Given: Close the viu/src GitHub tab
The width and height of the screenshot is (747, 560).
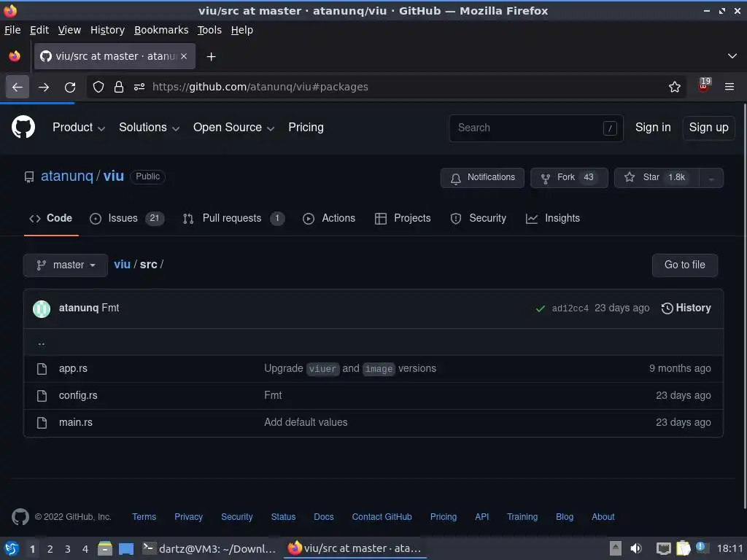Looking at the screenshot, I should pos(184,56).
